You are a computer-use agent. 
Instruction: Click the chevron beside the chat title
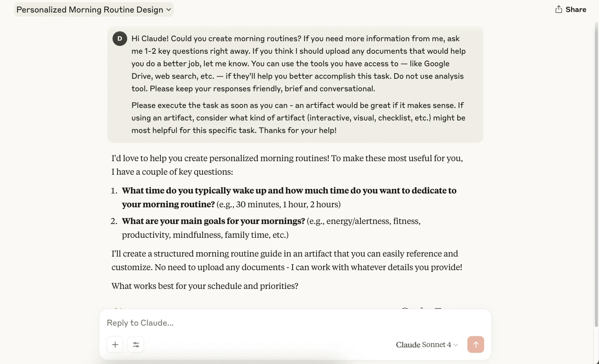pyautogui.click(x=169, y=9)
